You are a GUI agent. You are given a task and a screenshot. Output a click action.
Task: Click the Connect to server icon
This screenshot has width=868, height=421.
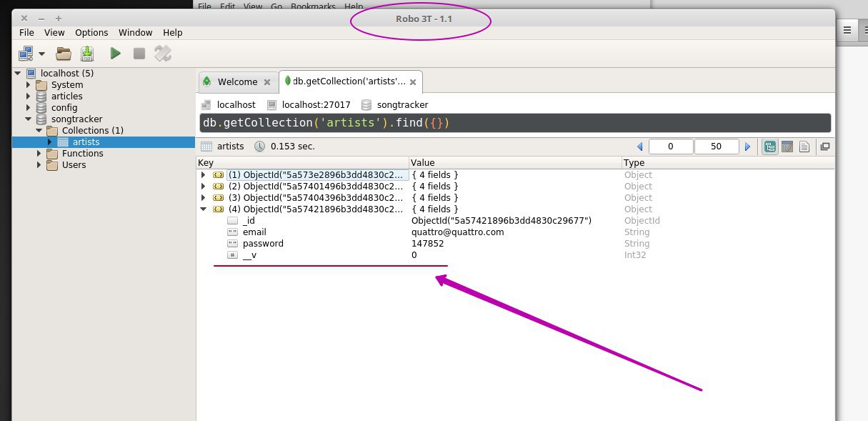[26, 53]
